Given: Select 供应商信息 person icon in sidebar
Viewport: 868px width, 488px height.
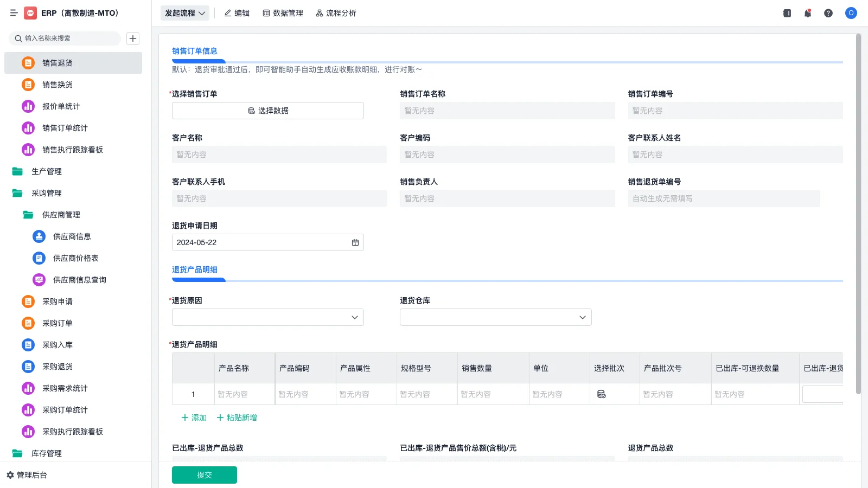Looking at the screenshot, I should (39, 236).
